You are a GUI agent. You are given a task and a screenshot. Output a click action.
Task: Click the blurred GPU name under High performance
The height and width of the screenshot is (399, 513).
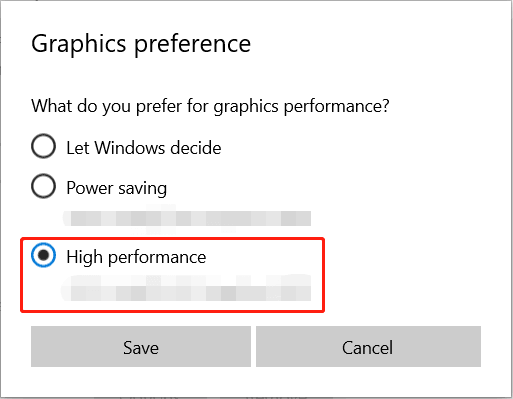(x=187, y=288)
